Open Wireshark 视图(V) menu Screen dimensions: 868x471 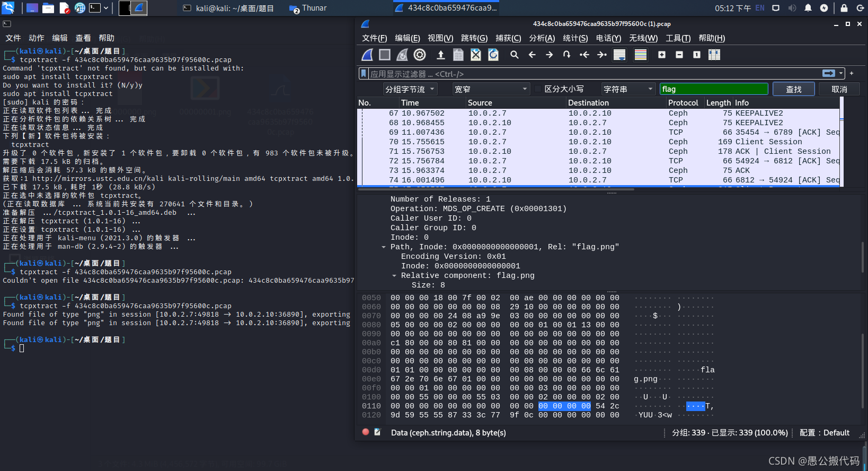tap(440, 38)
